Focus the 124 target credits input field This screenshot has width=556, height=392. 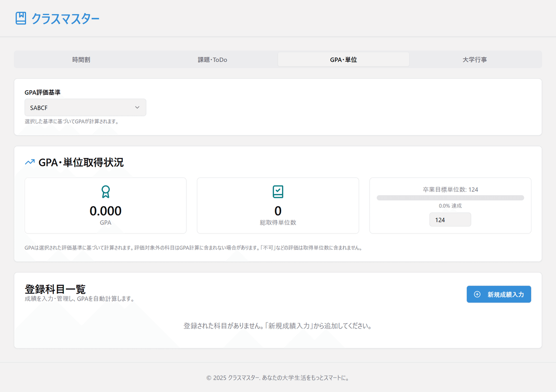tap(450, 220)
